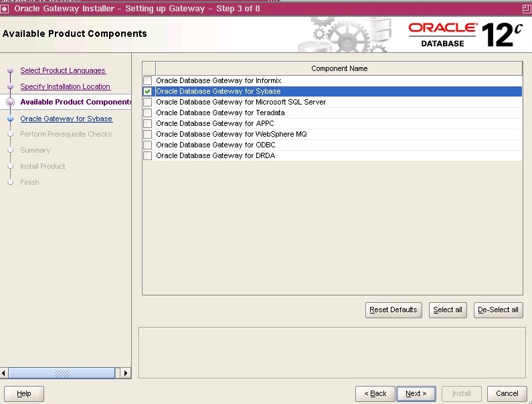This screenshot has width=532, height=404.
Task: Enable Gateway for WebSphere MQ checkbox
Action: tap(148, 134)
